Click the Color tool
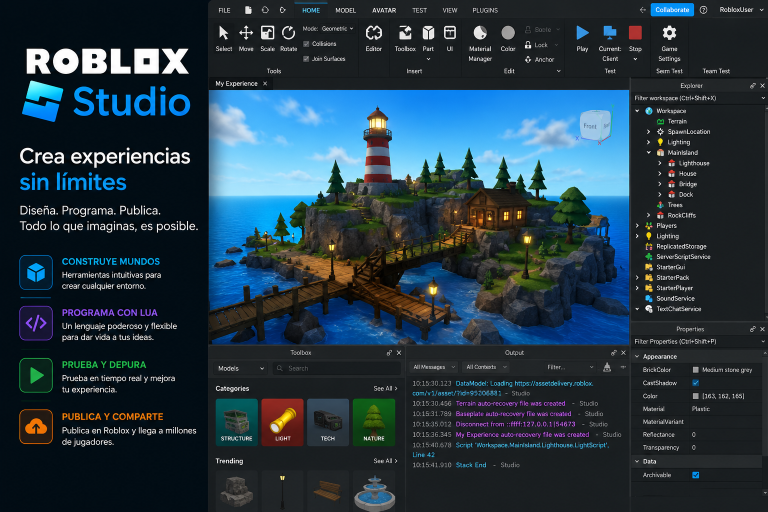This screenshot has height=512, width=768. [x=508, y=38]
